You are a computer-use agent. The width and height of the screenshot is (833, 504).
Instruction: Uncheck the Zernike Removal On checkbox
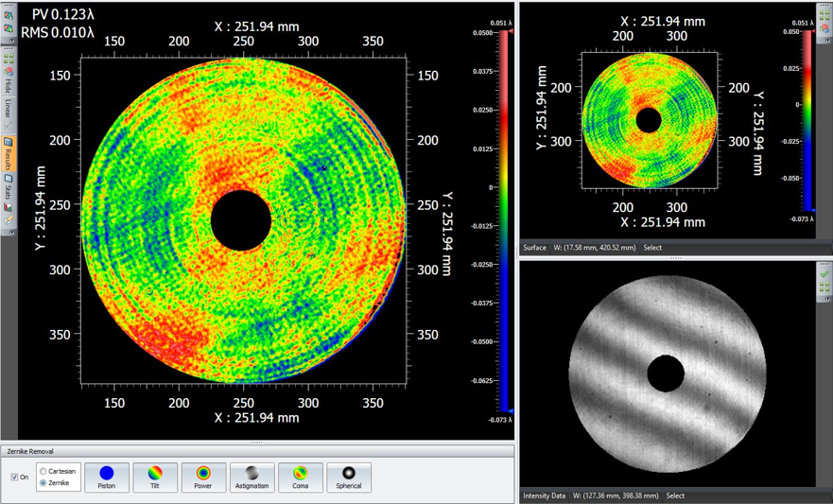[14, 478]
